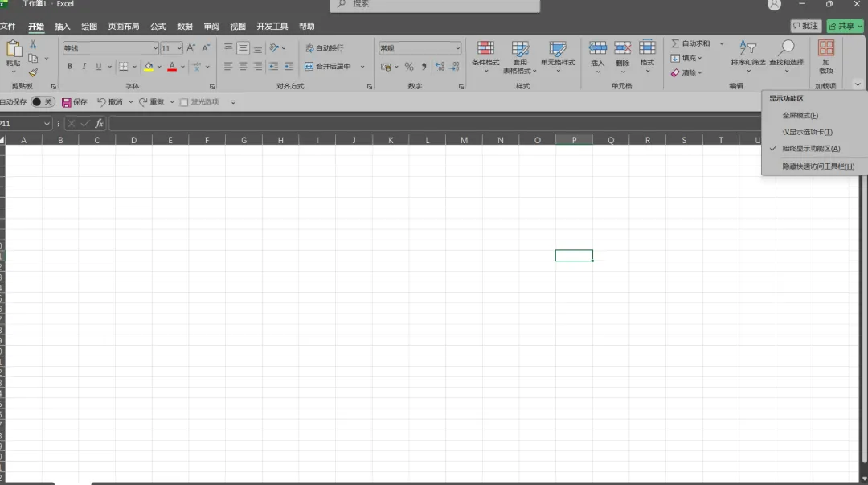Screen dimensions: 868x485
Task: Expand the Merge & Center (合并后居中) arrow
Action: (x=362, y=67)
